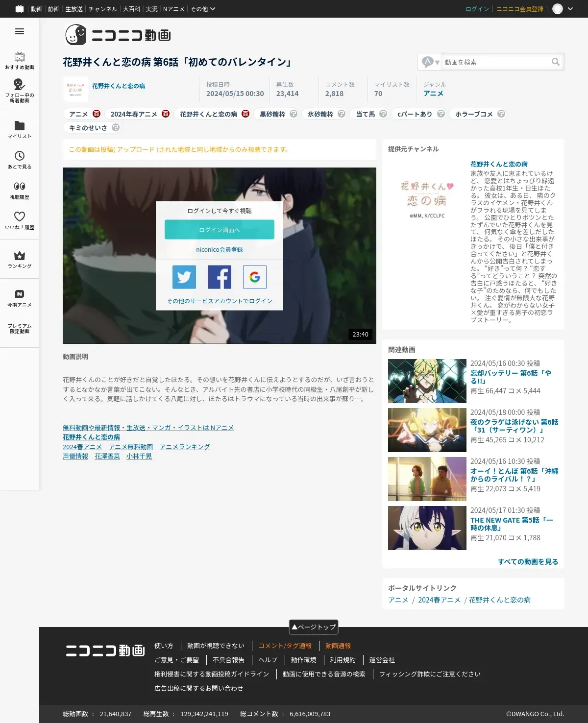The width and height of the screenshot is (588, 723).
Task: Log in with Twitter icon
Action: coord(184,277)
